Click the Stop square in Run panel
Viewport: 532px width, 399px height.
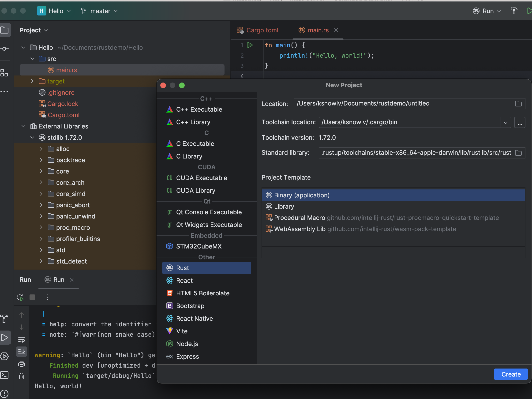32,297
